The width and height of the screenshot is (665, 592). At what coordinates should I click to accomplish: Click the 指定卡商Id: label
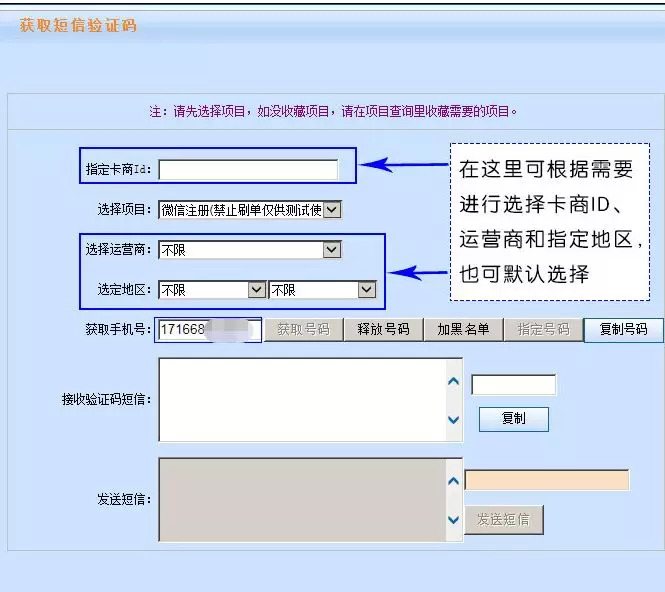click(x=118, y=169)
